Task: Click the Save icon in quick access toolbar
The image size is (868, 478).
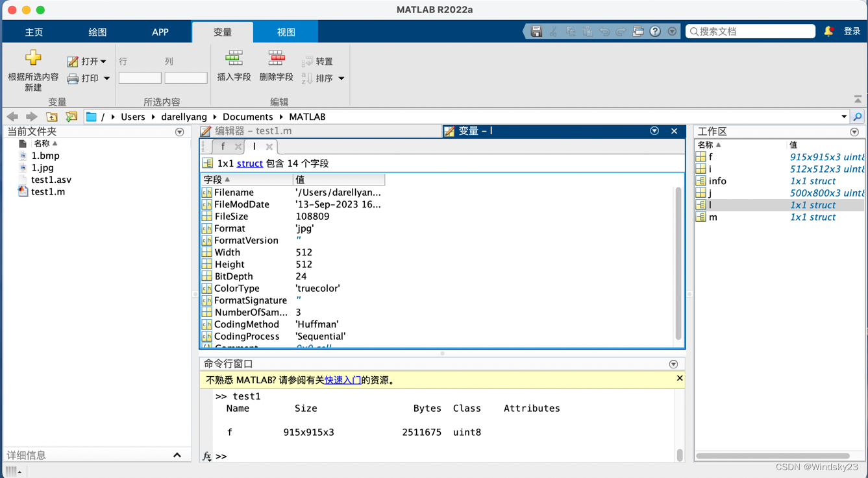Action: point(536,30)
